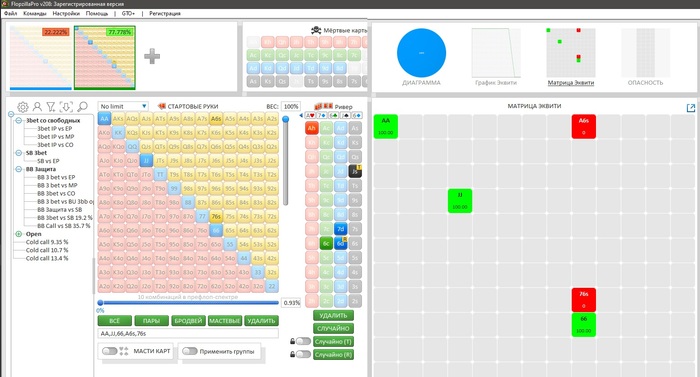The image size is (700, 377).
Task: Collapse the SB 3bet tree node
Action: coord(19,153)
